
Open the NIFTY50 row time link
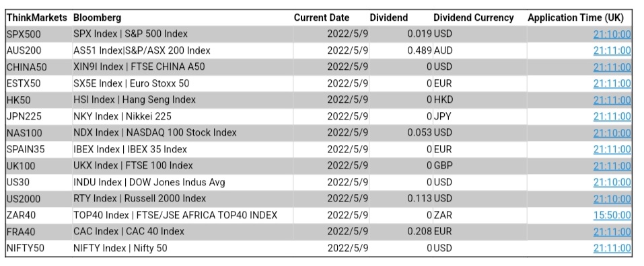click(612, 248)
